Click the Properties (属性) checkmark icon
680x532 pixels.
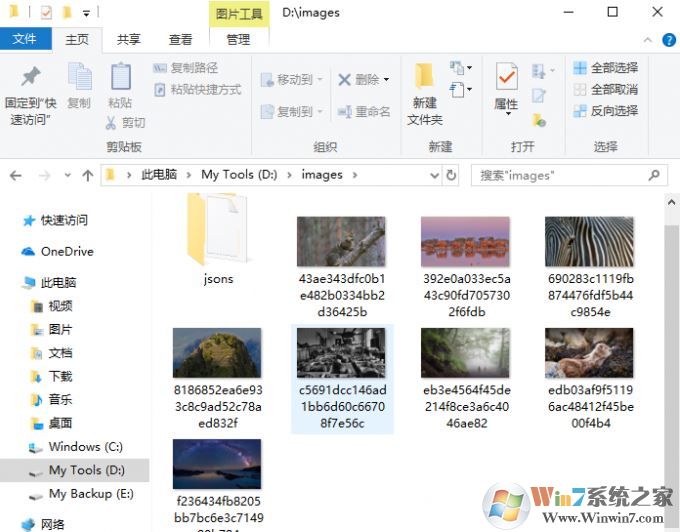pyautogui.click(x=506, y=77)
